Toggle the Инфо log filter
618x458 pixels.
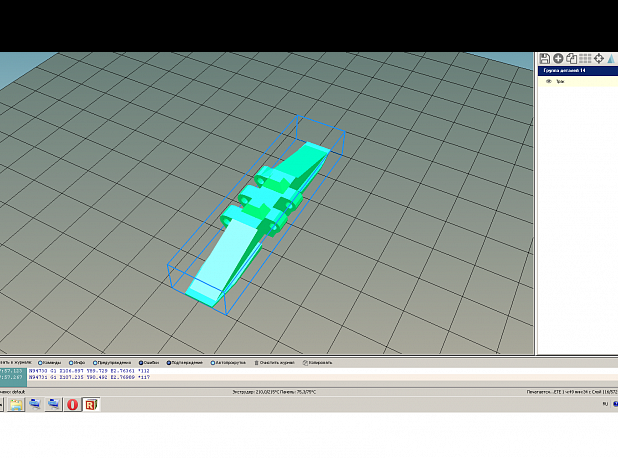tap(77, 363)
